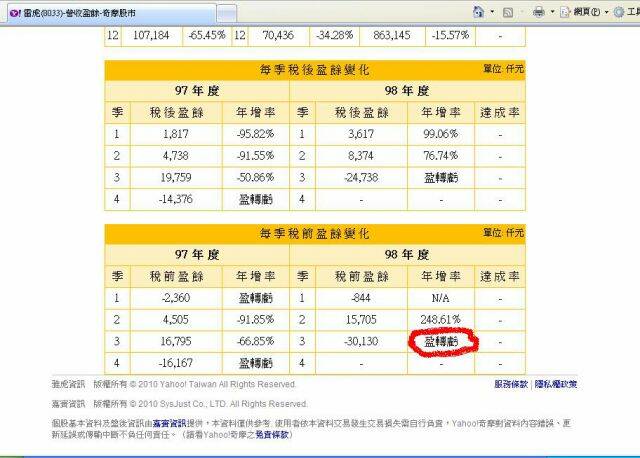Open the 隱私權政策 link

(x=556, y=384)
